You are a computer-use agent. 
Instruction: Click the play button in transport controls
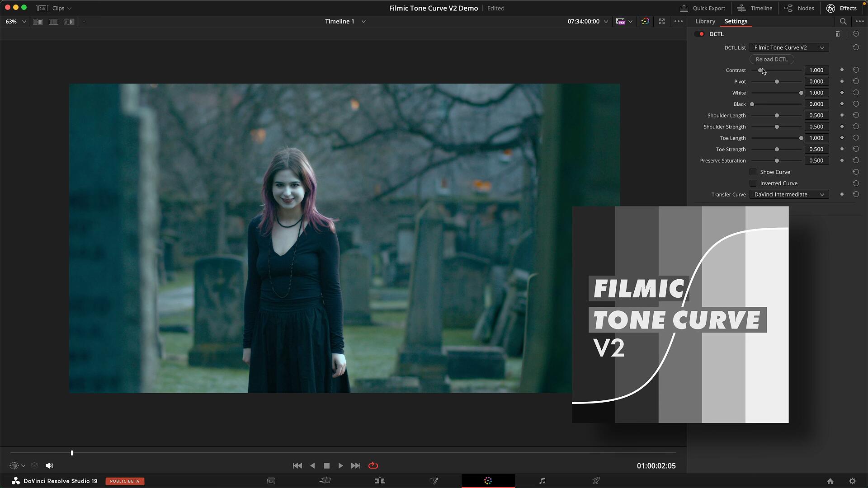(x=340, y=465)
